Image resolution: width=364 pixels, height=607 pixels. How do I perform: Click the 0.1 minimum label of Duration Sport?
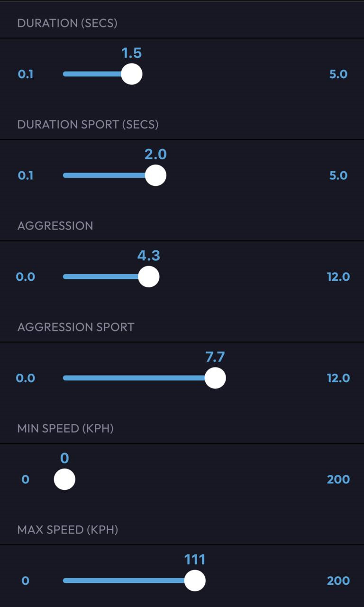click(x=26, y=175)
